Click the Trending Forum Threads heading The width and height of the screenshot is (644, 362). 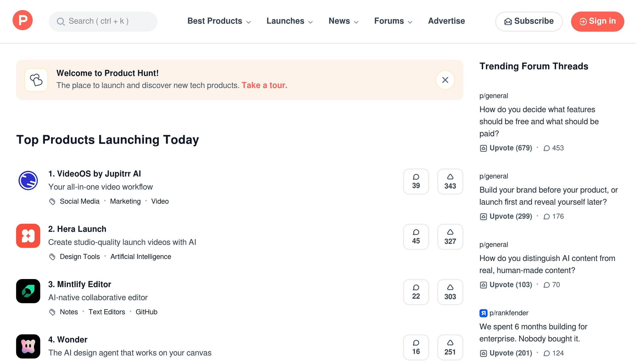tap(534, 66)
